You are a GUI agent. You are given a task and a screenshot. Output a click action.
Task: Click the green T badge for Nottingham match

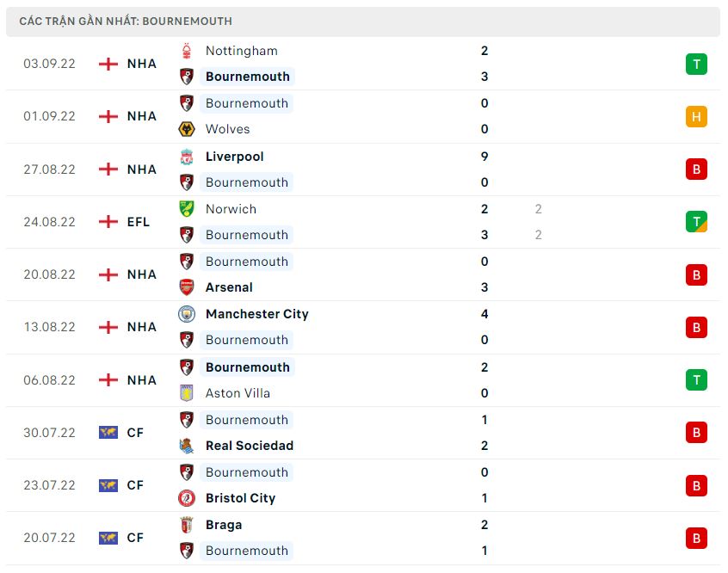click(x=696, y=64)
